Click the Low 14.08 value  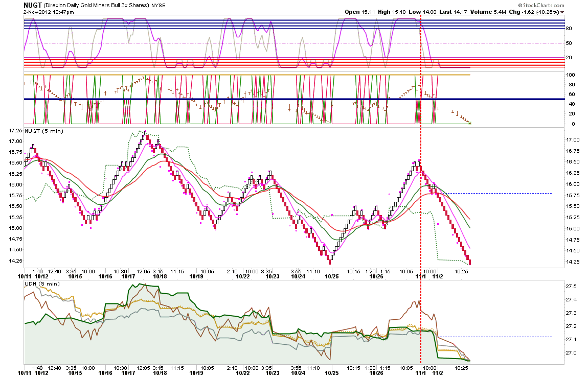click(422, 12)
